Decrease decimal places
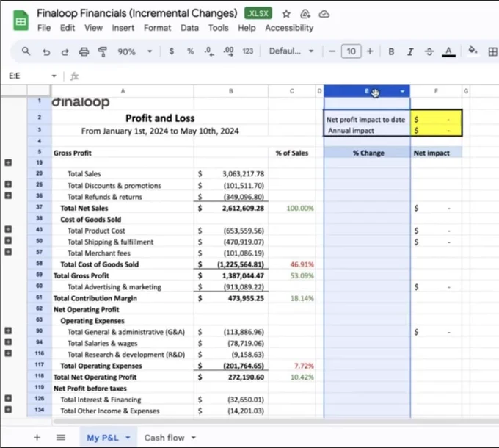This screenshot has width=499, height=448. tap(209, 51)
